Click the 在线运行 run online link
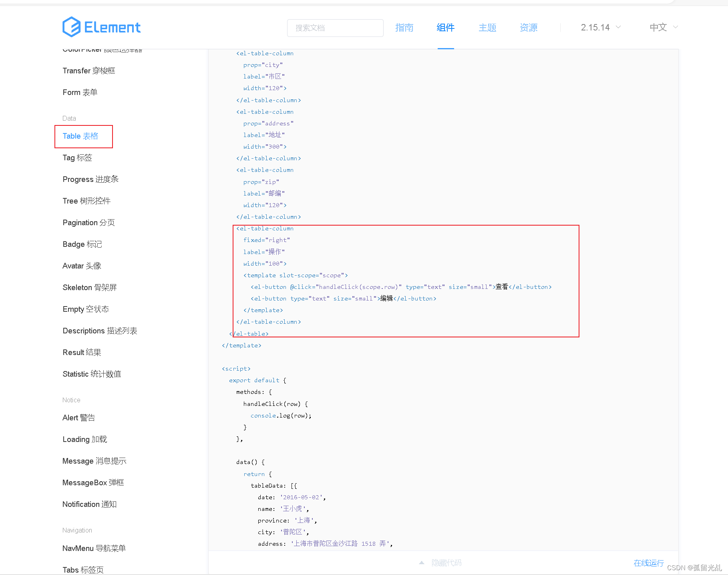The image size is (728, 575). (649, 563)
